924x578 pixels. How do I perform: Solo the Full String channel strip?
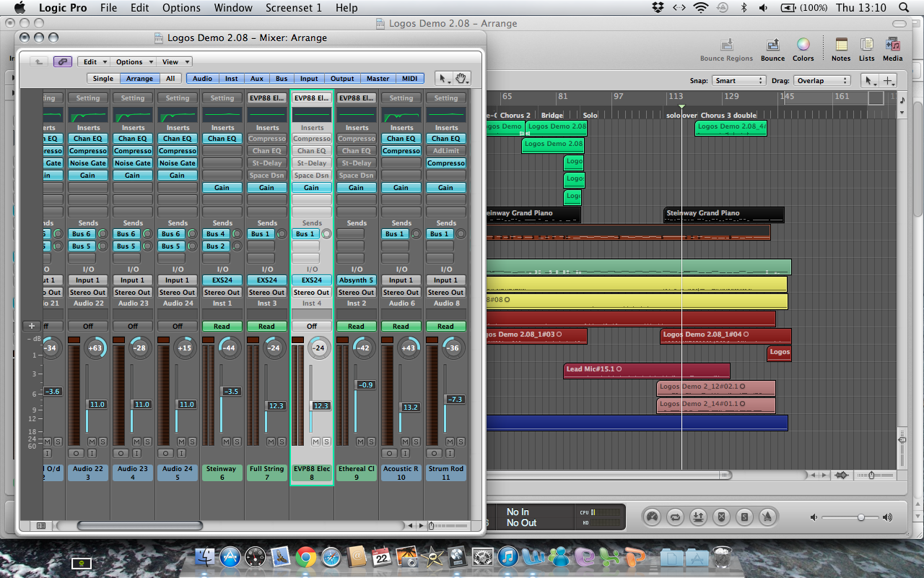click(x=282, y=441)
